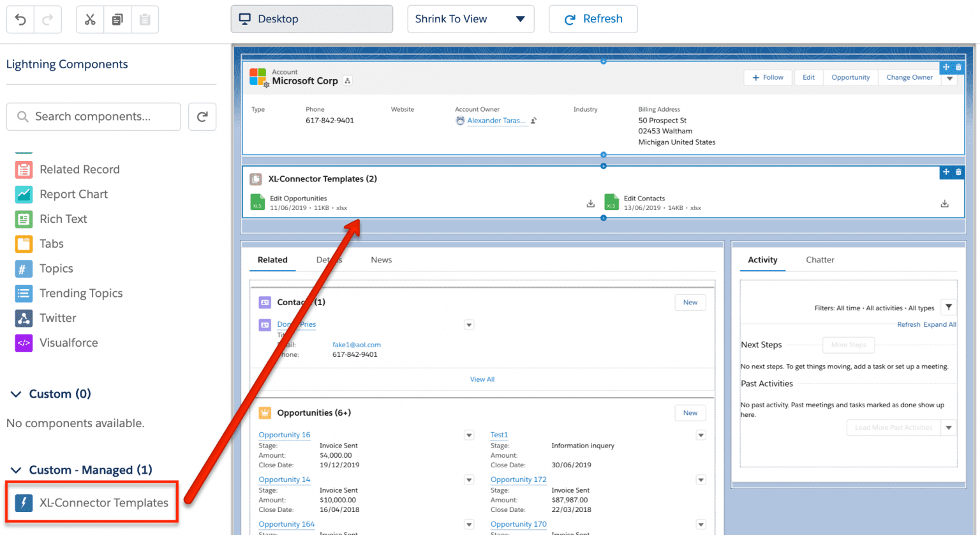Click the plus icon on the account header component
The height and width of the screenshot is (535, 980).
point(946,66)
